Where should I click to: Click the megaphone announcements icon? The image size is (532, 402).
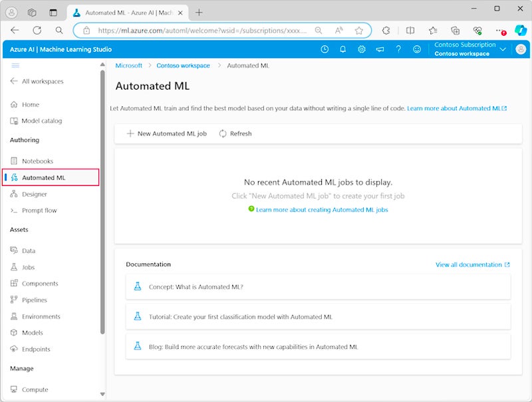pos(380,49)
